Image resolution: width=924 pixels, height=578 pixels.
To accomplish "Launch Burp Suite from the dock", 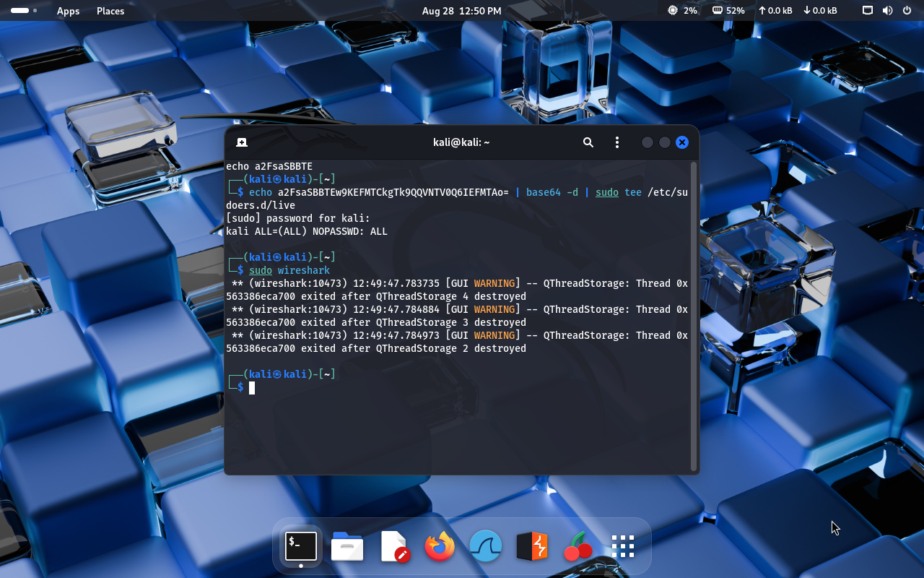I will click(532, 546).
